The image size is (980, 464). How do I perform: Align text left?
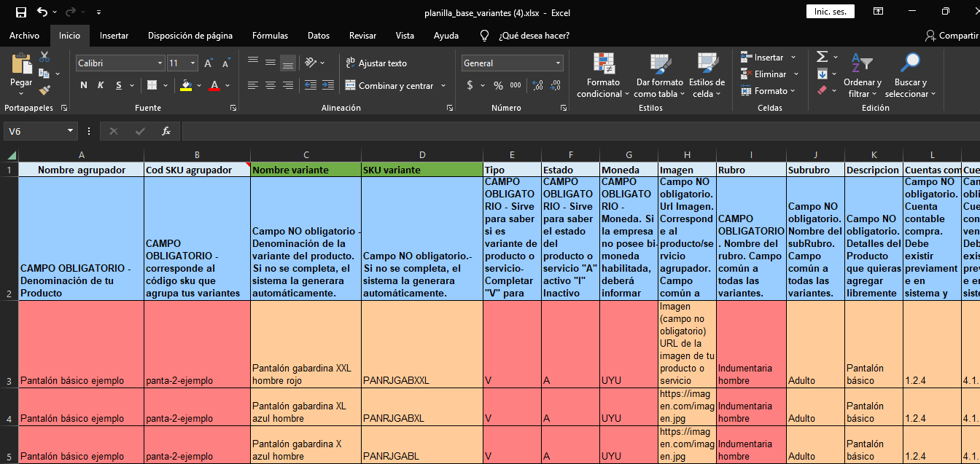pos(253,85)
